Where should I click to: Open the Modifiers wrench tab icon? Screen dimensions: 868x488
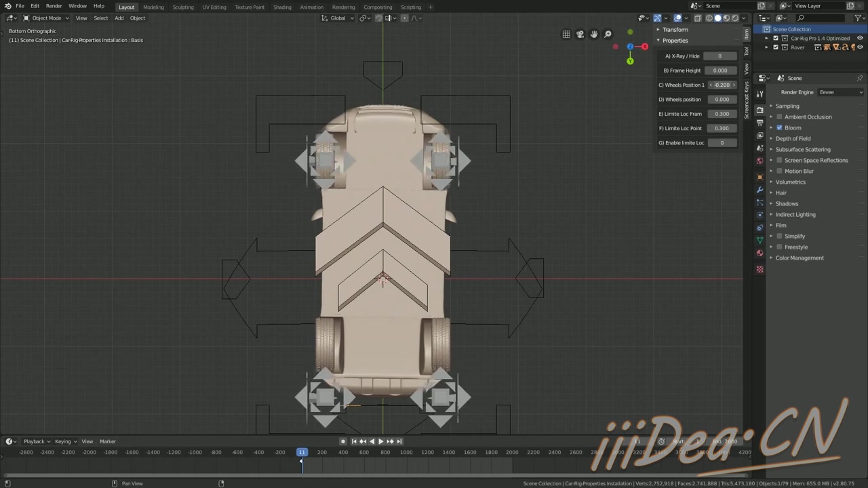tap(759, 189)
